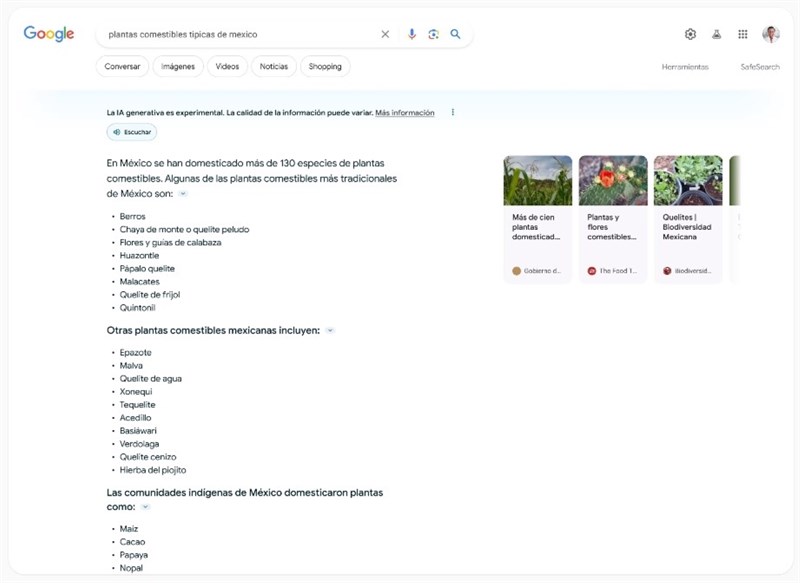Screen dimensions: 800x583
Task: Click the 'Papaya' list item
Action: pos(134,555)
